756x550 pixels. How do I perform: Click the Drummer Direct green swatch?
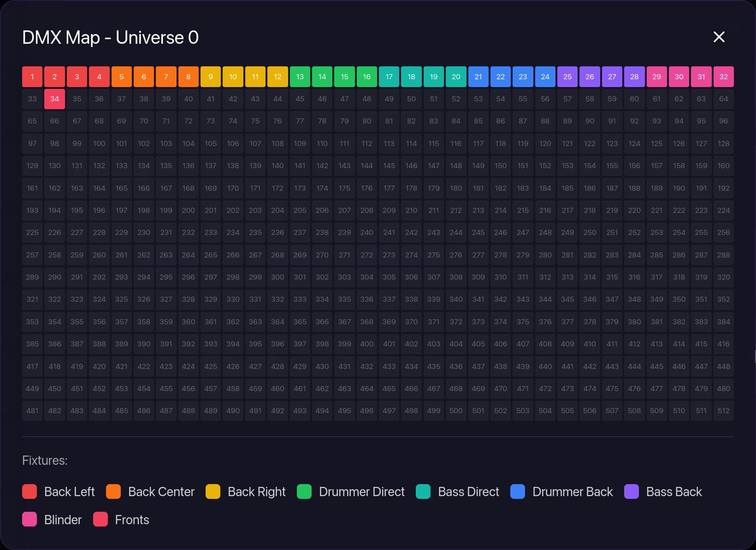[x=304, y=491]
